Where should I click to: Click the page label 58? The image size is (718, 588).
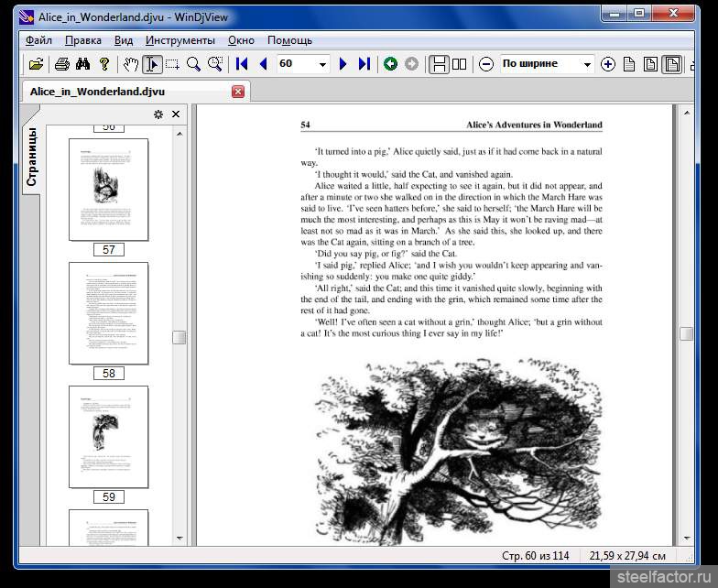tap(108, 374)
